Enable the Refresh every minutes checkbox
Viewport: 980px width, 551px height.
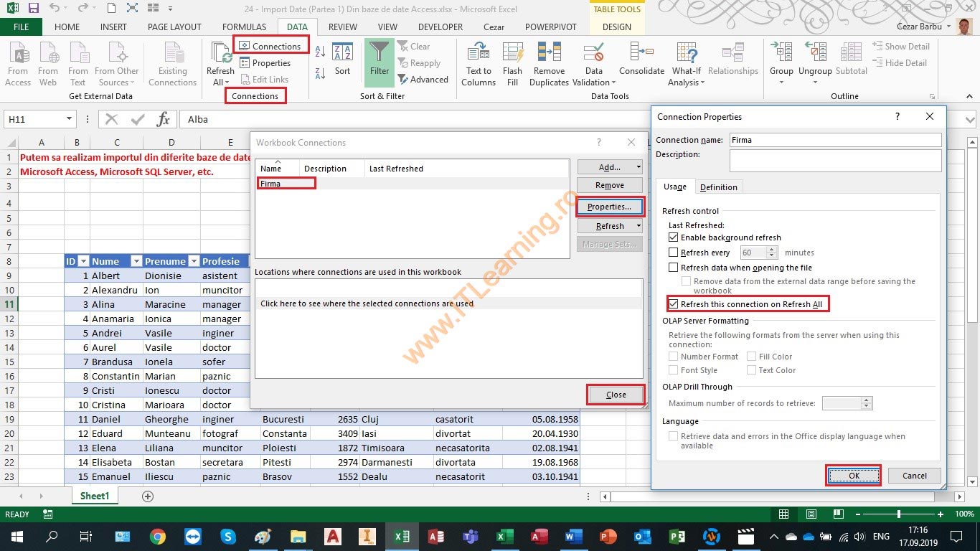[673, 253]
